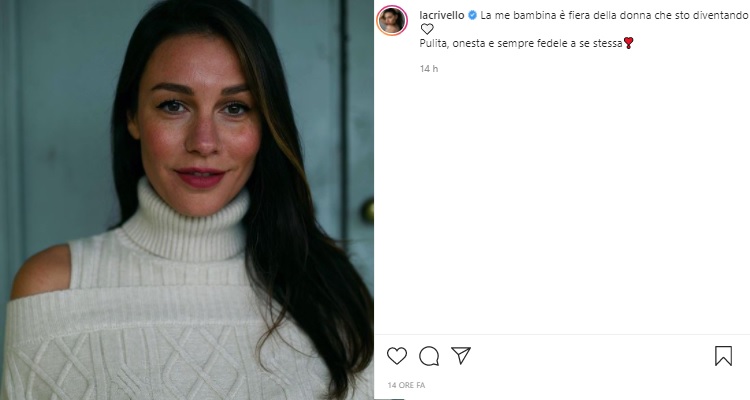The width and height of the screenshot is (750, 400).
Task: Open lacrivello's profile picture
Action: point(392,20)
